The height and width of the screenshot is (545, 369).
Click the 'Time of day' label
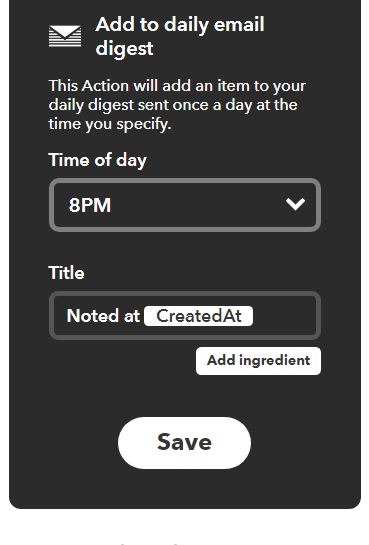pyautogui.click(x=98, y=160)
